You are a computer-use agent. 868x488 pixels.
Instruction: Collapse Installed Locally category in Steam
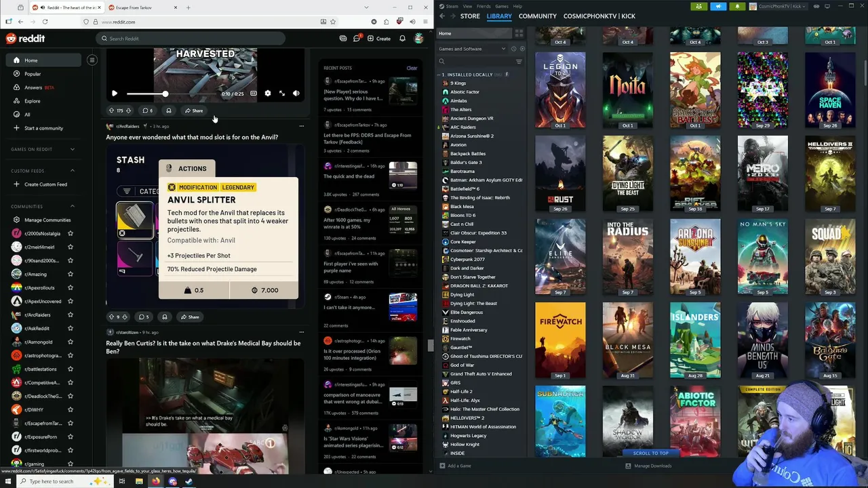tap(439, 75)
